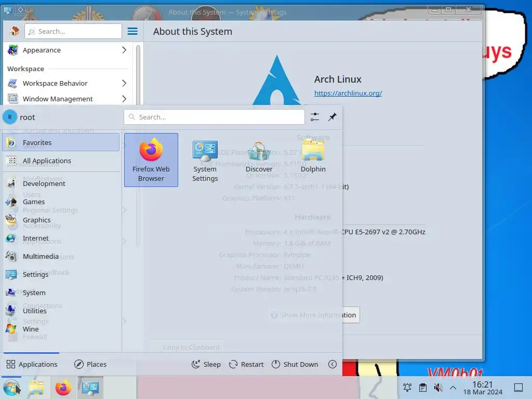Open Workspace Behavior settings
Screen dimensions: 532x399
click(68, 83)
